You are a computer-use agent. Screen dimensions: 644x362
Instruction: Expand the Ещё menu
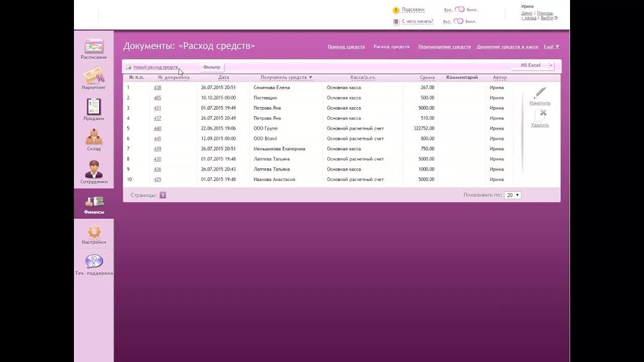point(551,46)
